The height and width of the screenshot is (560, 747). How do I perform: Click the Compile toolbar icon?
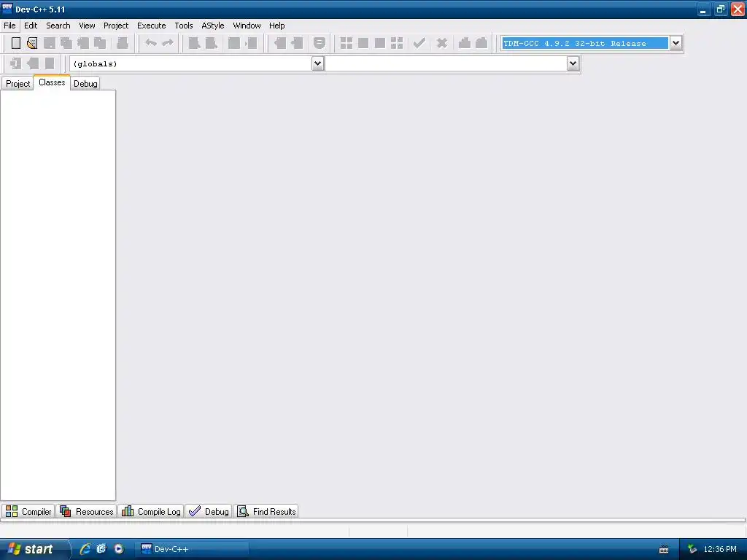[x=347, y=43]
